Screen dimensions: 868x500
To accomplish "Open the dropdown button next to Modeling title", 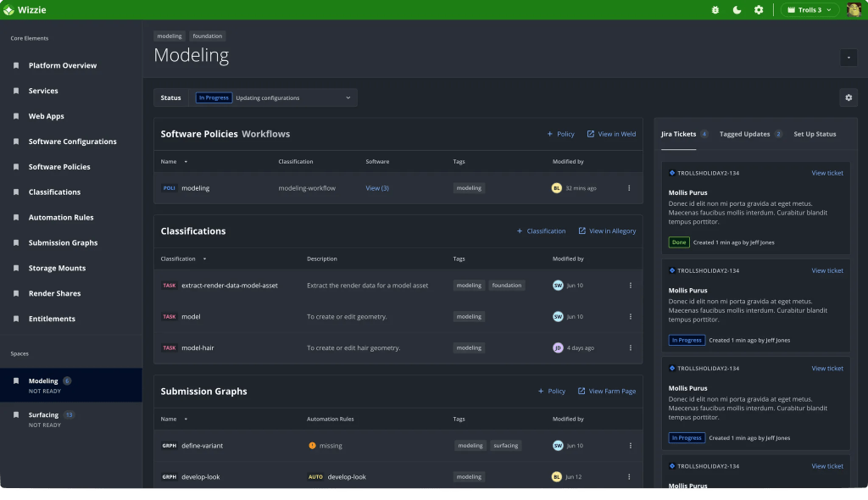I will point(849,58).
